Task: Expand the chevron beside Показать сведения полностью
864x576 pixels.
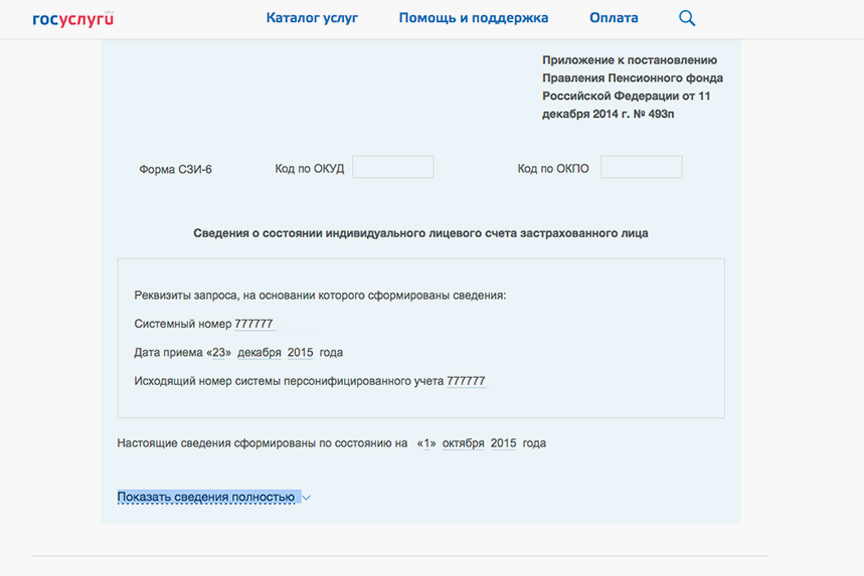Action: tap(306, 498)
